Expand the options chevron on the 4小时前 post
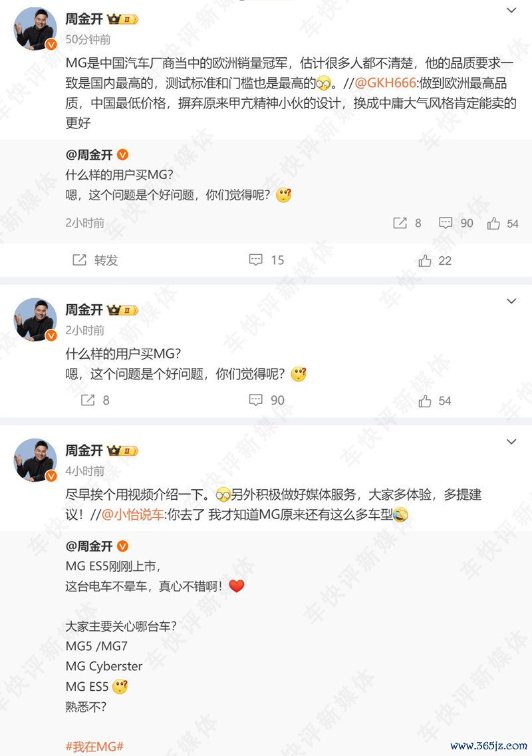The height and width of the screenshot is (756, 532). coord(511,442)
